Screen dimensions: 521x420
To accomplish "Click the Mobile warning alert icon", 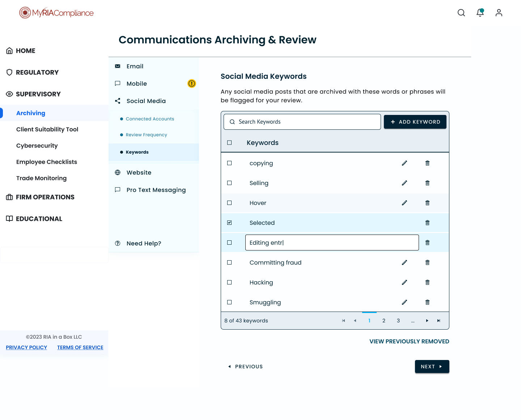I will (x=192, y=83).
